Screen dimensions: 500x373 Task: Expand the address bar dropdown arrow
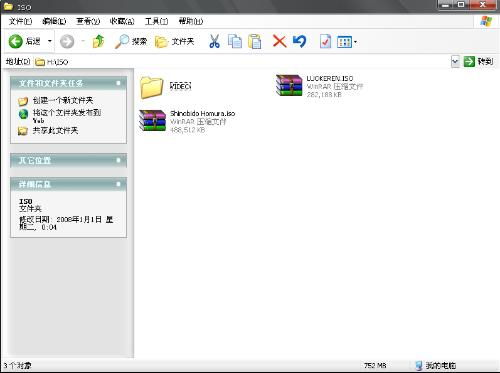tap(455, 62)
